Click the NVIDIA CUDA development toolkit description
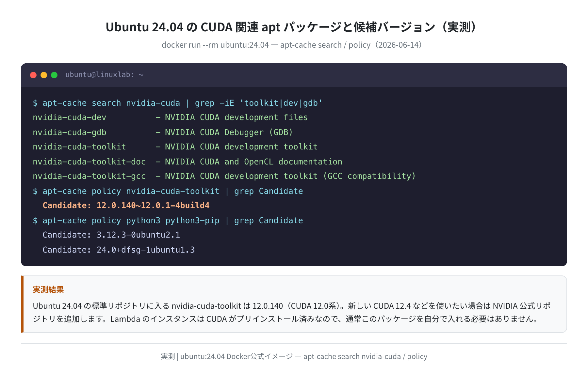The image size is (588, 374). point(241,147)
